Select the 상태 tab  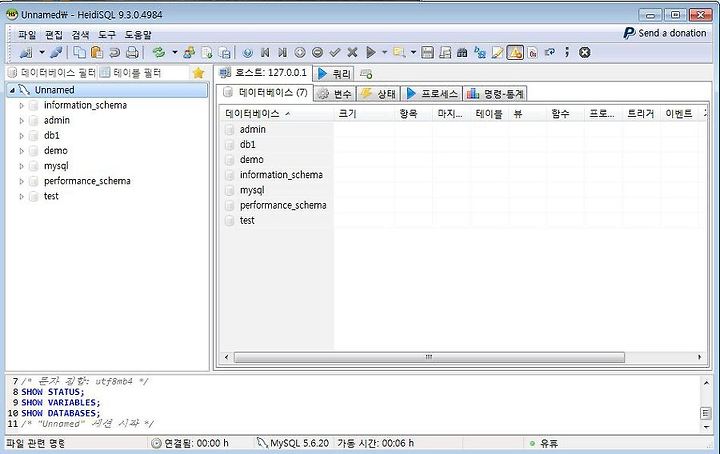click(378, 94)
